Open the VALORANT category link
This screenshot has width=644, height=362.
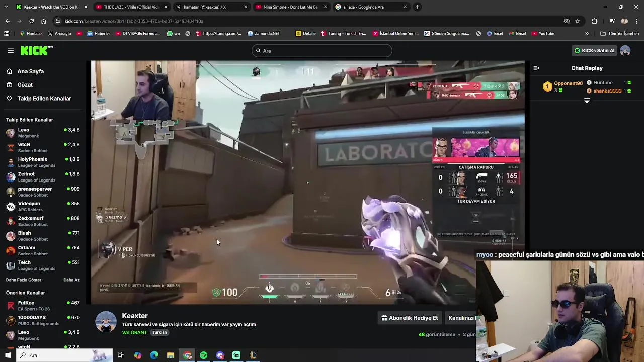(x=134, y=333)
